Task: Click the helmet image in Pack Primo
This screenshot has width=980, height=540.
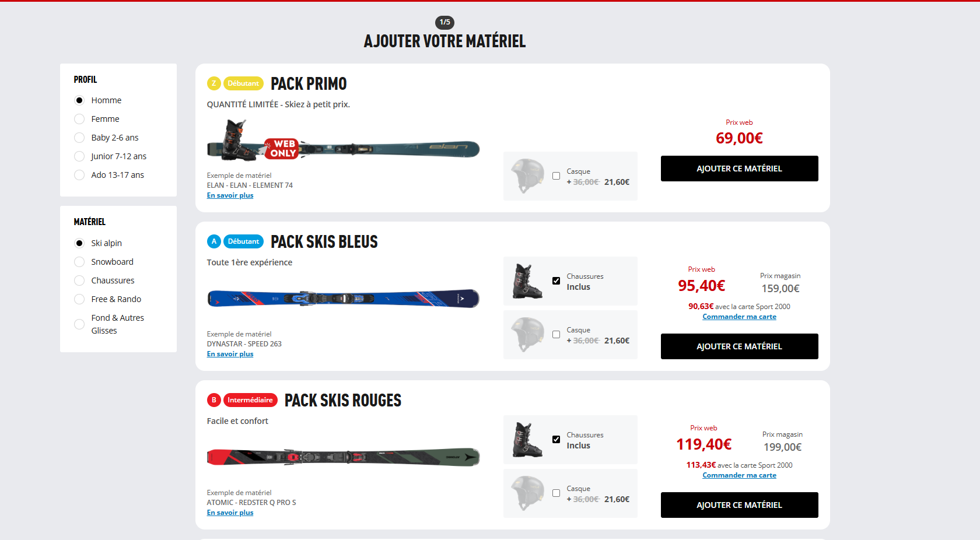Action: click(527, 176)
